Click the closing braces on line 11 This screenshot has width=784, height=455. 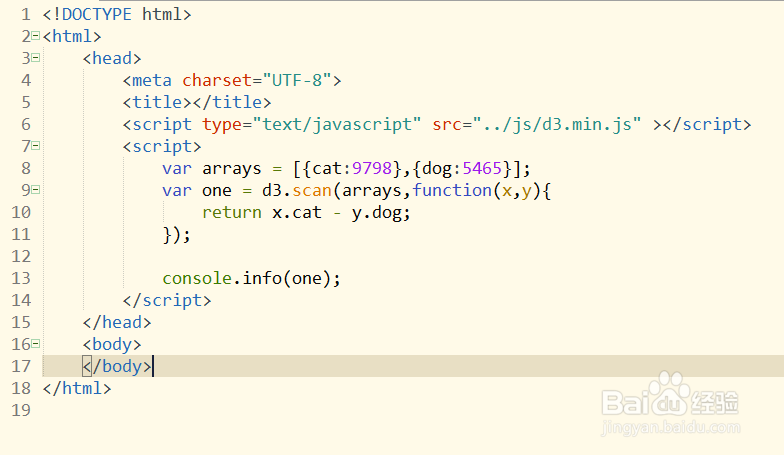pos(177,234)
